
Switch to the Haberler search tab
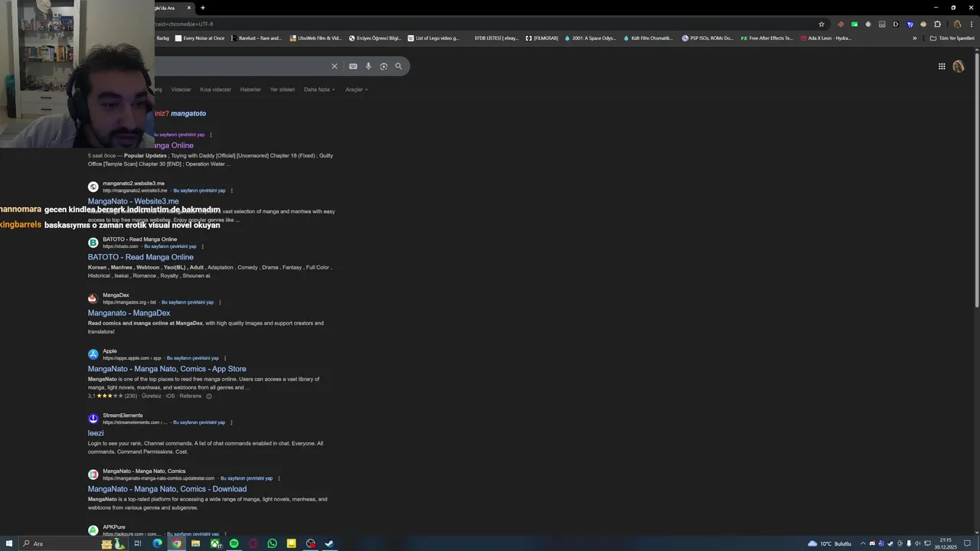pos(250,90)
